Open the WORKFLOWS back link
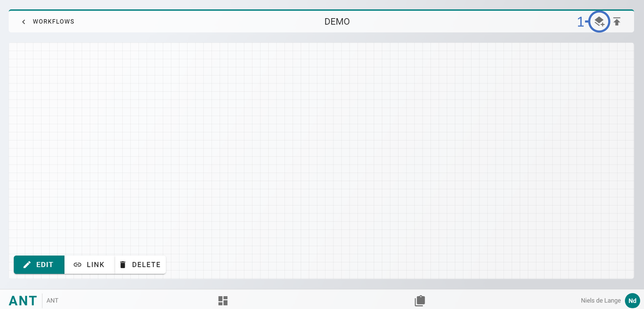 [54, 22]
